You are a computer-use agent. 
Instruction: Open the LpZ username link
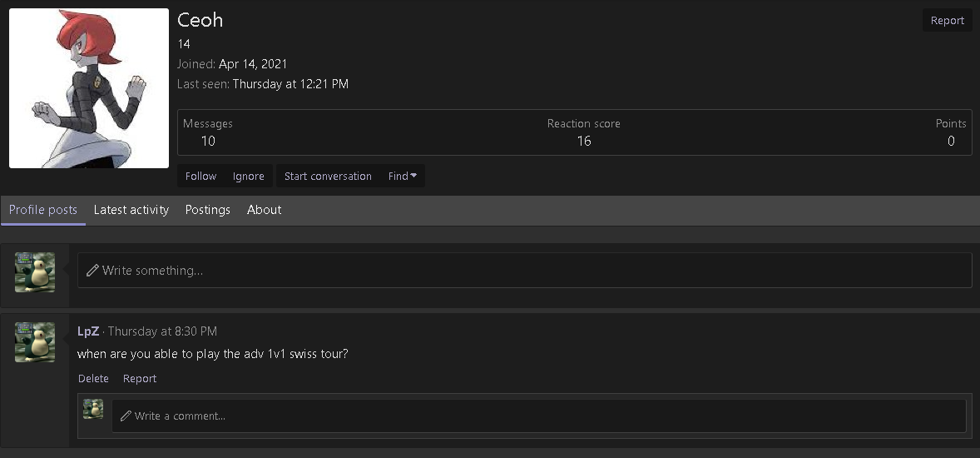point(88,331)
